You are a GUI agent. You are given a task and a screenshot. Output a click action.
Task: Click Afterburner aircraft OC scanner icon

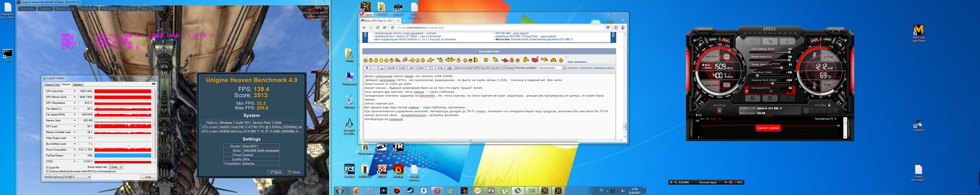click(770, 41)
